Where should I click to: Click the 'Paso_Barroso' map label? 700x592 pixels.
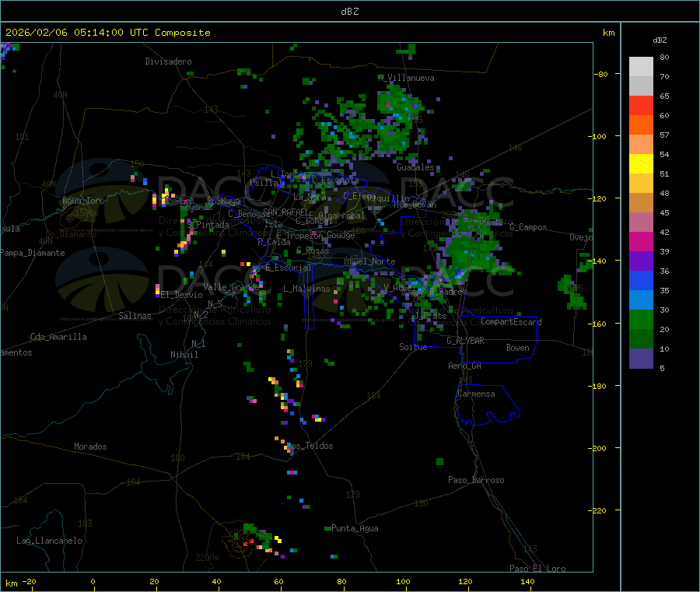[x=476, y=480]
